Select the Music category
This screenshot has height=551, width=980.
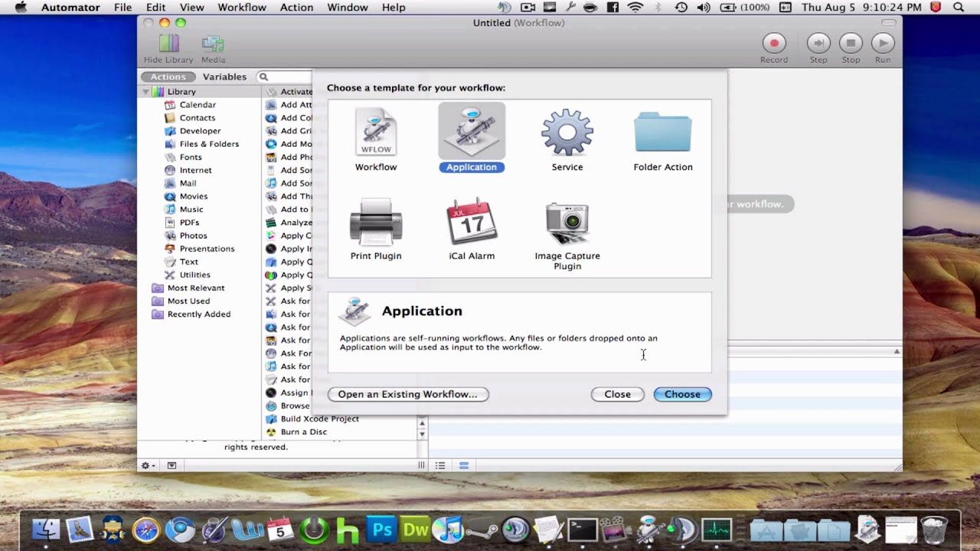pos(191,209)
